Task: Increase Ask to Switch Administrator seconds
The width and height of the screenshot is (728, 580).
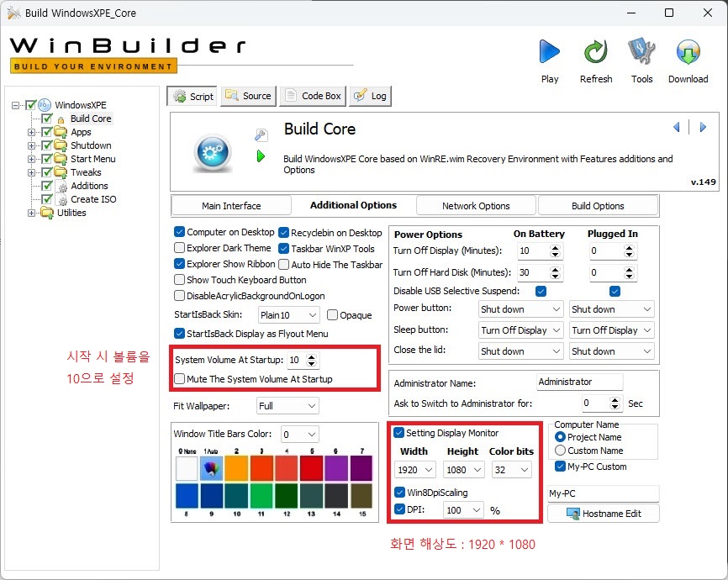Action: point(615,400)
